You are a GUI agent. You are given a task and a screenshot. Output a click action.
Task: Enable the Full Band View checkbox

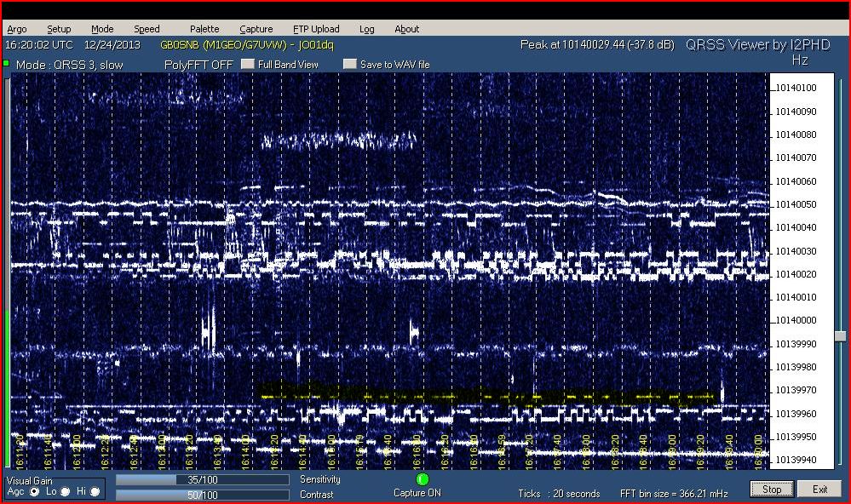pos(248,65)
